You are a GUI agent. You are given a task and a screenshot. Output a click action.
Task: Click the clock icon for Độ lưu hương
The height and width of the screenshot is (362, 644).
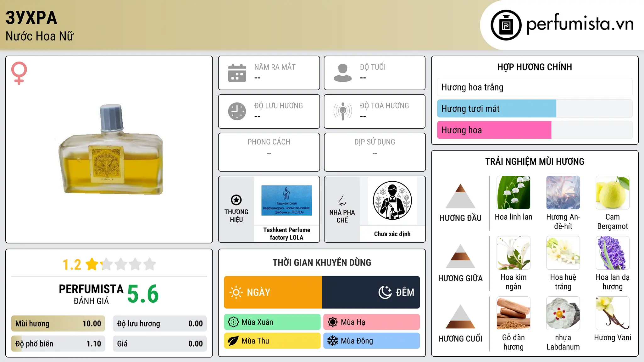[237, 111]
